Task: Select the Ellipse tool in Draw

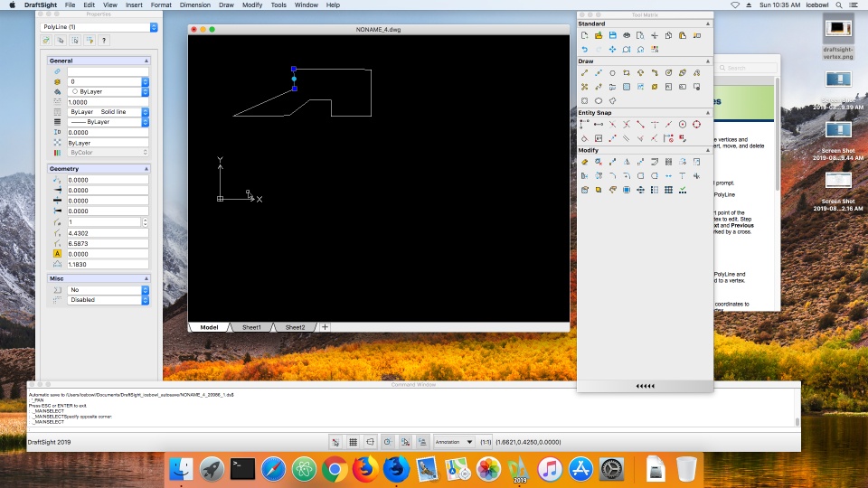Action: pos(599,100)
